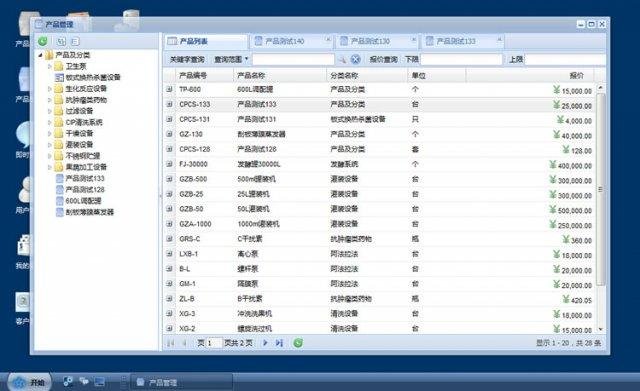The image size is (640, 391).
Task: Click the row icon beside CPCS-131
Action: click(x=169, y=119)
